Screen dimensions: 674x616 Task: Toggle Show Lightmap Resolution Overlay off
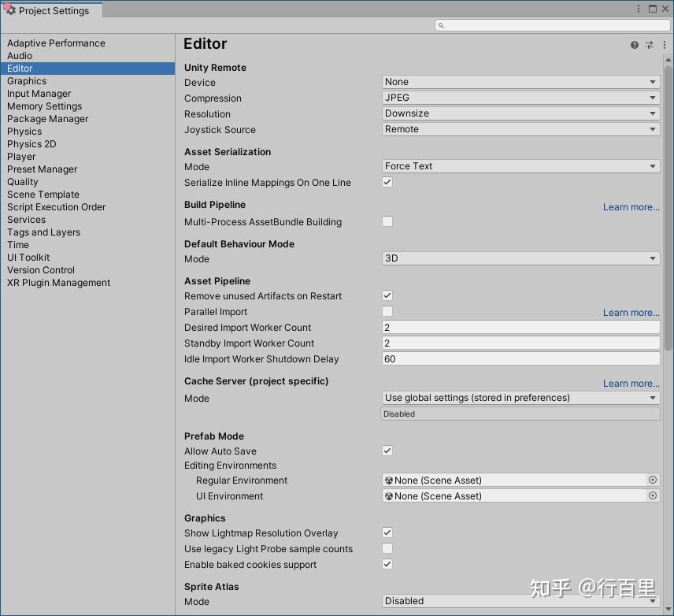point(387,533)
